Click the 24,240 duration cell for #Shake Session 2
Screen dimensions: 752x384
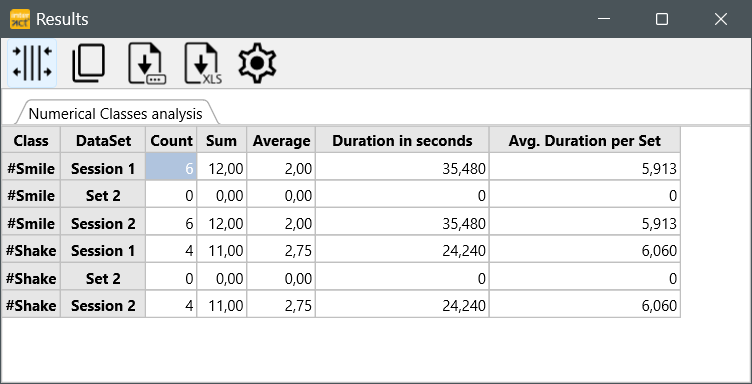[402, 305]
